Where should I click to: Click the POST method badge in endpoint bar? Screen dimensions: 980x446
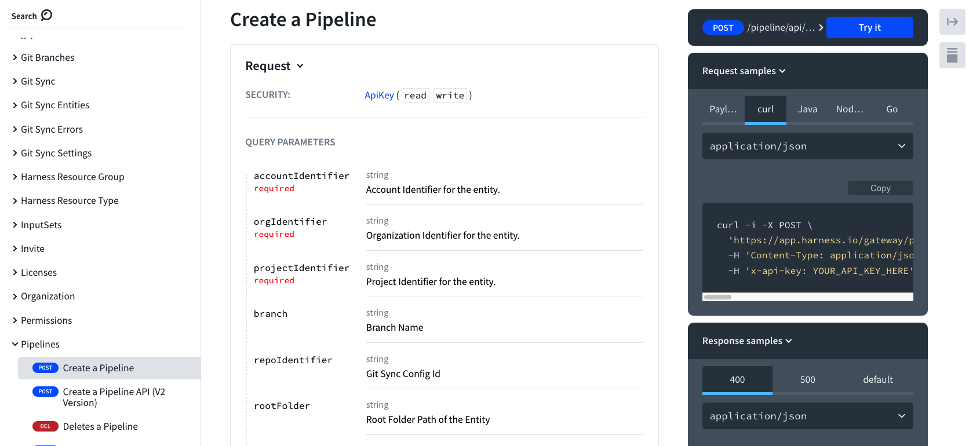click(722, 28)
